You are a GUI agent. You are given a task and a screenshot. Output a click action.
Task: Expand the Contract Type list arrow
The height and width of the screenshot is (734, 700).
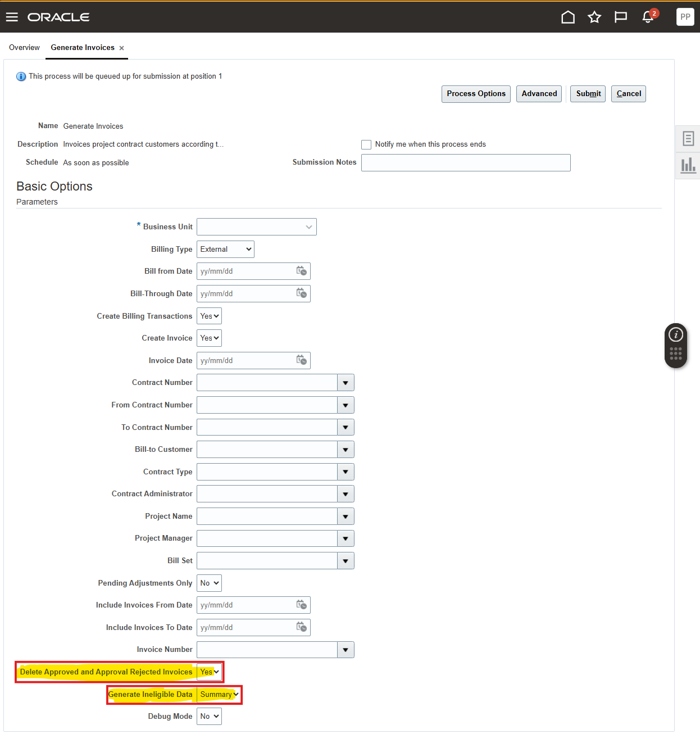point(346,472)
